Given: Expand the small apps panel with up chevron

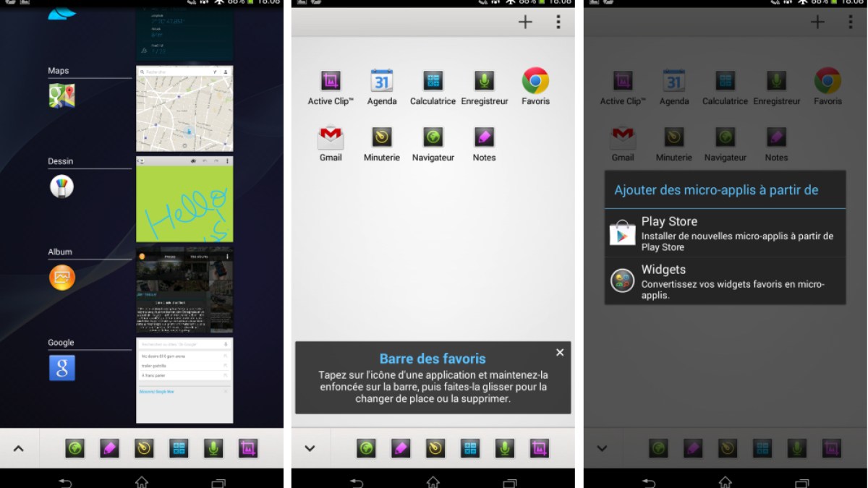Looking at the screenshot, I should pos(19,449).
